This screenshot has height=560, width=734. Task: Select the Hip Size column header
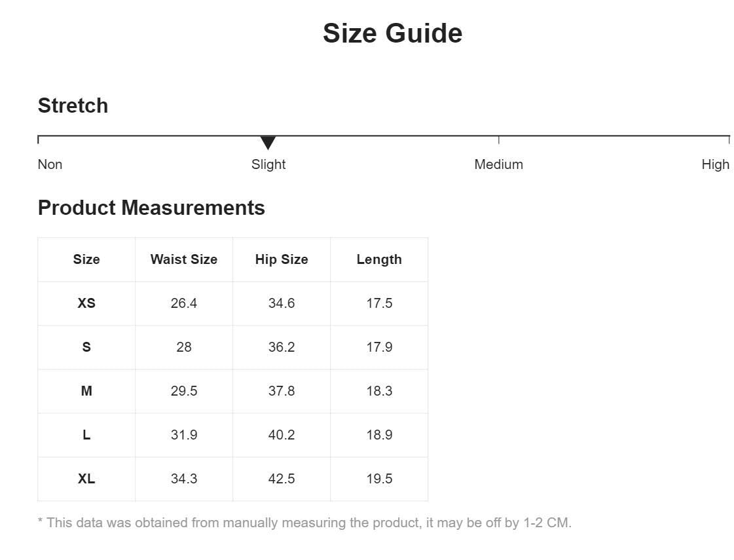coord(282,259)
